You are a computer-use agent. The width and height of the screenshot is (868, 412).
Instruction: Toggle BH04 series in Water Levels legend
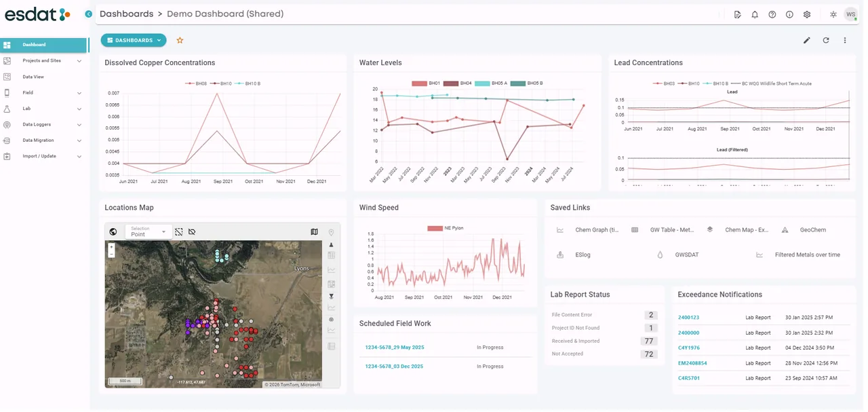pyautogui.click(x=458, y=83)
